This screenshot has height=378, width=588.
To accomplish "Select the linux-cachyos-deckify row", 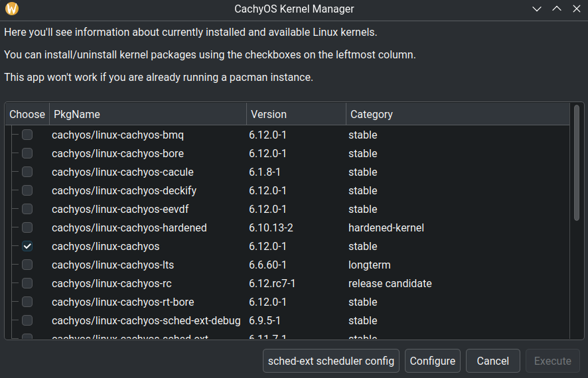I will click(124, 190).
